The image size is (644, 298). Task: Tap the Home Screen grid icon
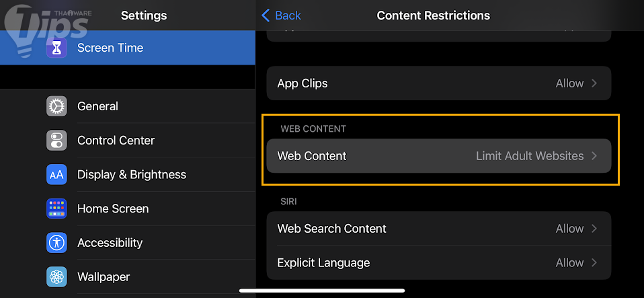[56, 209]
